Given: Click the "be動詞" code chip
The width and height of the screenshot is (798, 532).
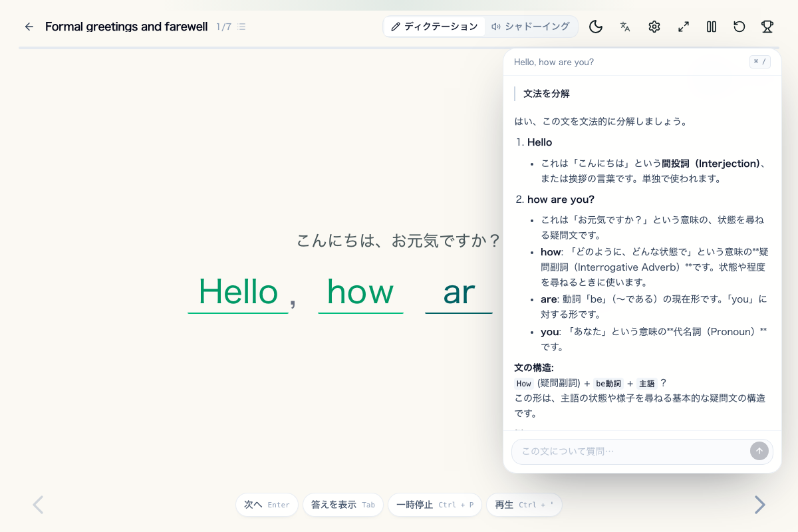Looking at the screenshot, I should click(608, 384).
